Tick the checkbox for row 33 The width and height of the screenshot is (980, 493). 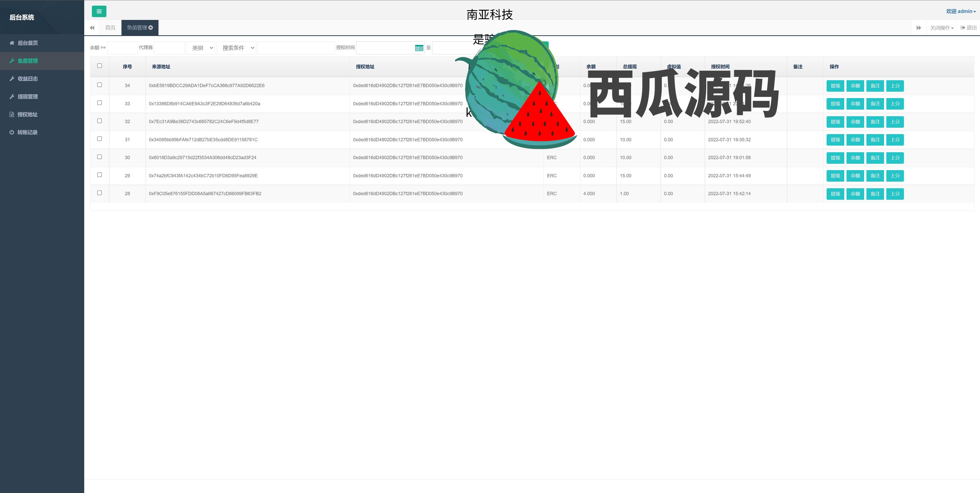tap(100, 103)
